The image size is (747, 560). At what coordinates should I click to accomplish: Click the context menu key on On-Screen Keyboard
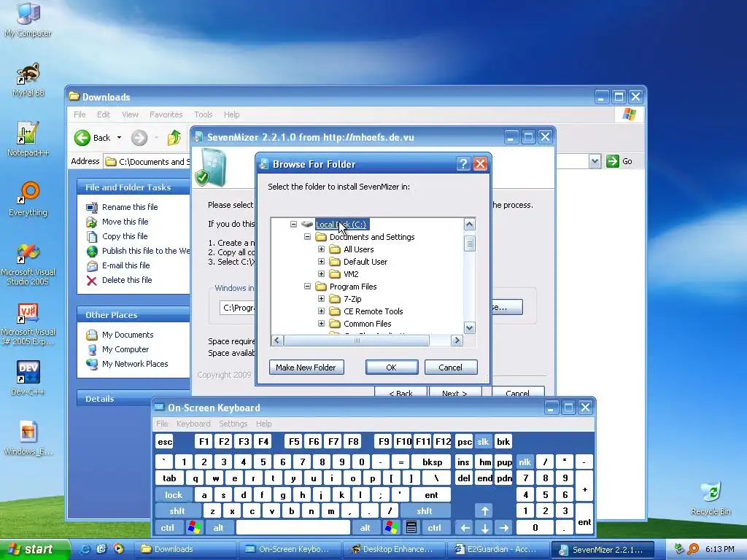pyautogui.click(x=411, y=528)
